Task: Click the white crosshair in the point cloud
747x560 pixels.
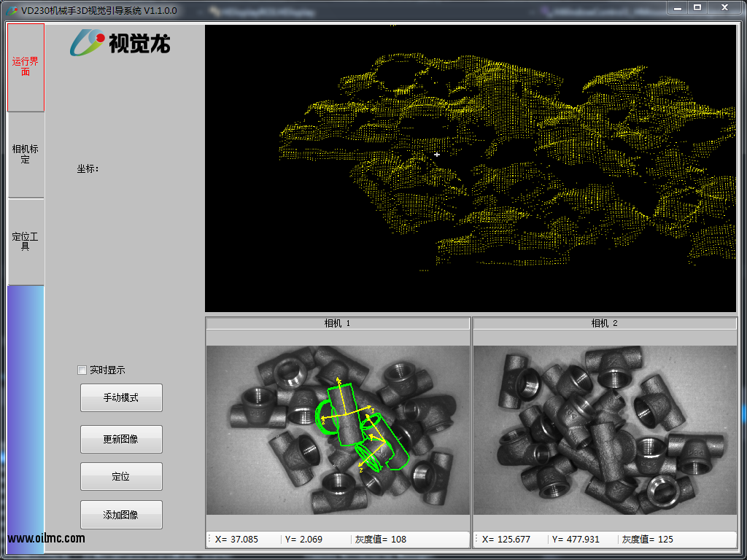Action: pos(437,155)
